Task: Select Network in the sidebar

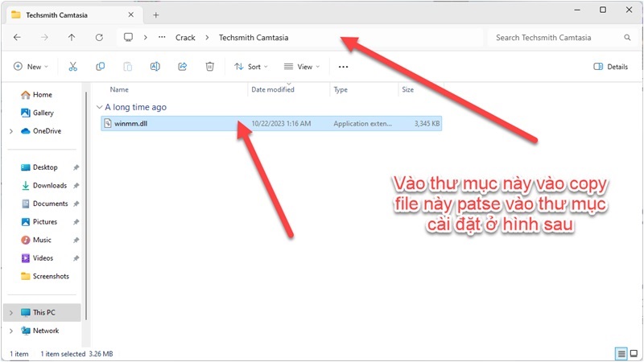Action: coord(39,331)
